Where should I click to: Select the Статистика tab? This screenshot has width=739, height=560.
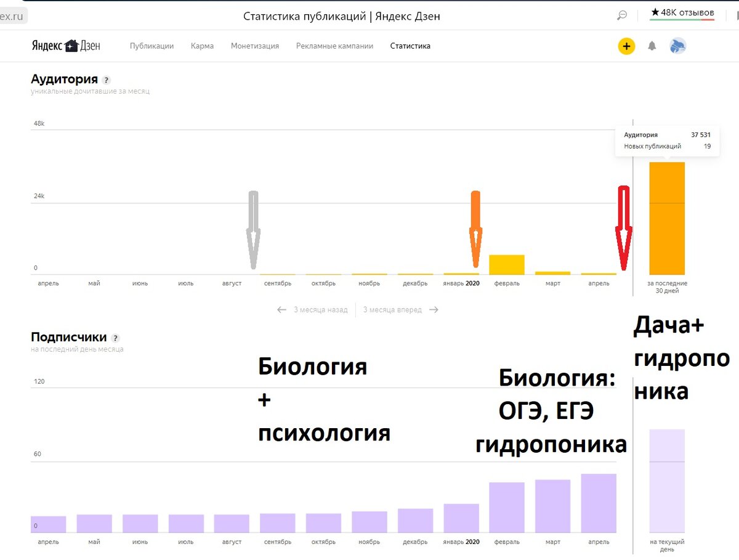(x=410, y=46)
